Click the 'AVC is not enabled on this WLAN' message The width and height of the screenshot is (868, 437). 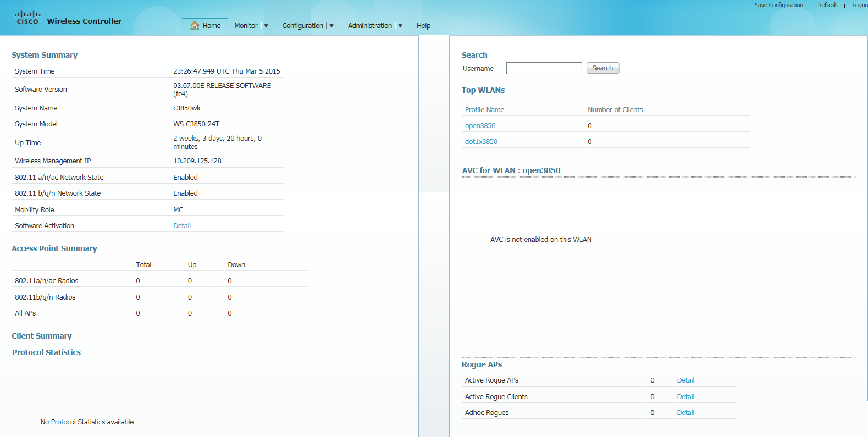(541, 240)
